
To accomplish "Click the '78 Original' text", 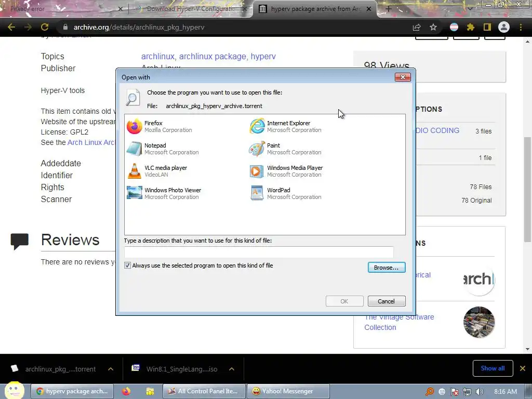I will pos(476,201).
